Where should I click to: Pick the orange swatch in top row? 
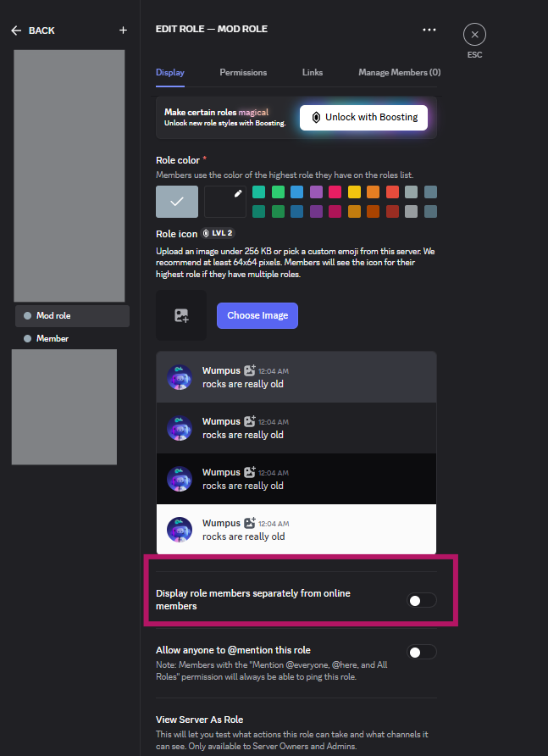pyautogui.click(x=373, y=192)
